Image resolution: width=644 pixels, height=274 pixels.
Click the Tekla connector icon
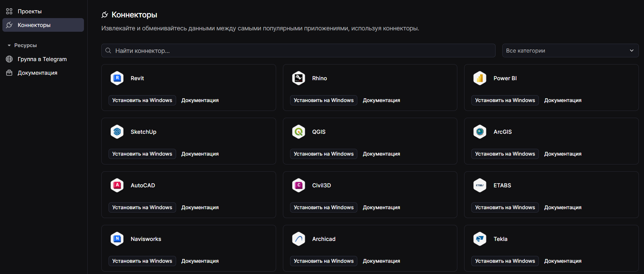(x=480, y=239)
